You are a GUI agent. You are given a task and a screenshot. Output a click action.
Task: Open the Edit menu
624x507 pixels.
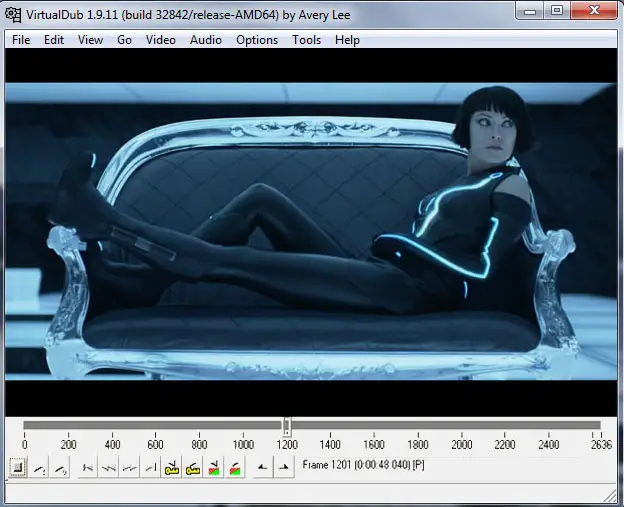[54, 40]
